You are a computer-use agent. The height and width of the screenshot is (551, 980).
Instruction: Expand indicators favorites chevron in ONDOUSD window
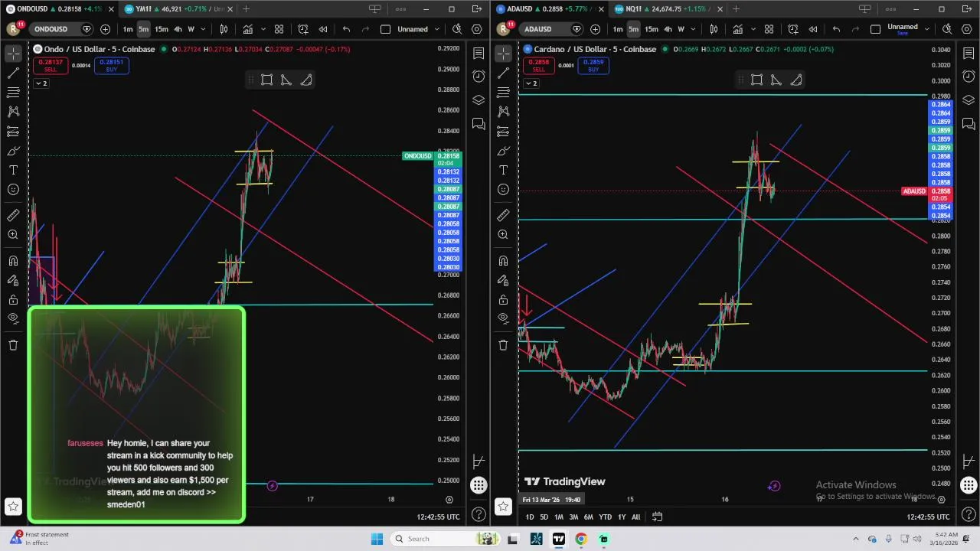click(x=262, y=29)
